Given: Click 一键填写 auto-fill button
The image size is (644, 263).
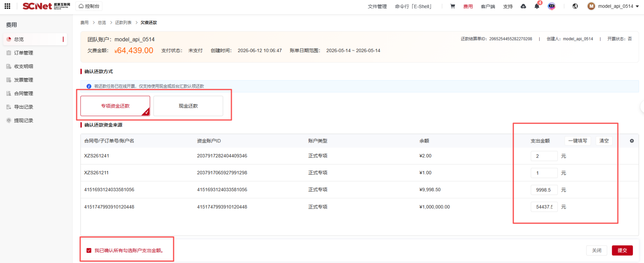Looking at the screenshot, I should pyautogui.click(x=578, y=141).
